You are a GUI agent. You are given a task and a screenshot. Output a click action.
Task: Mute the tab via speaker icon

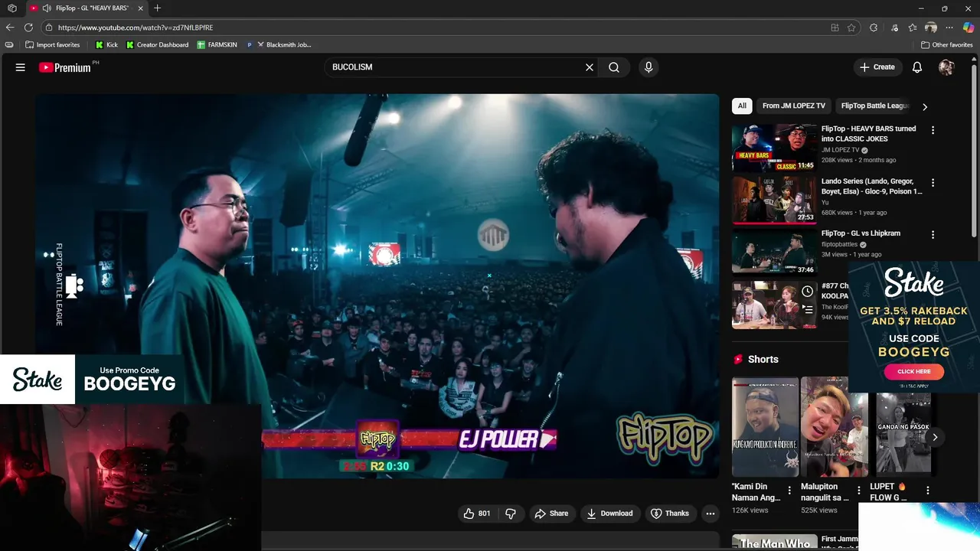tap(47, 8)
